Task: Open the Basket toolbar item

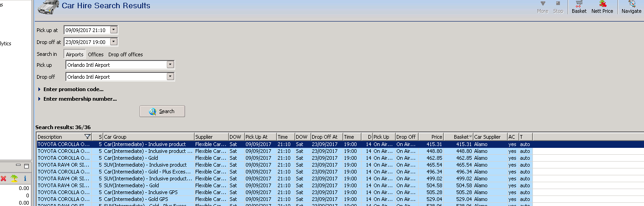Action: click(579, 7)
